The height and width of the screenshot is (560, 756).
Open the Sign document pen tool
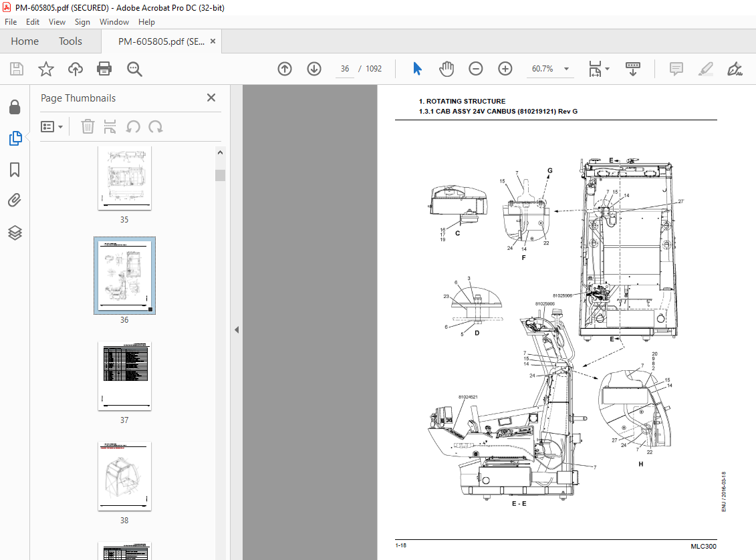[x=735, y=69]
